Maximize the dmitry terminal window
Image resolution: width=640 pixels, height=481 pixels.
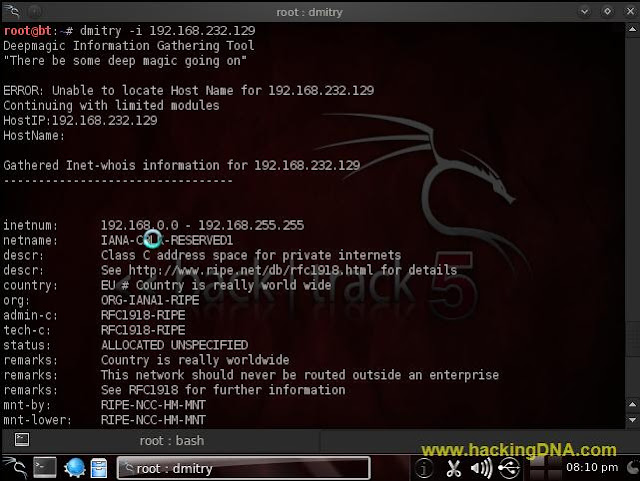click(x=607, y=11)
